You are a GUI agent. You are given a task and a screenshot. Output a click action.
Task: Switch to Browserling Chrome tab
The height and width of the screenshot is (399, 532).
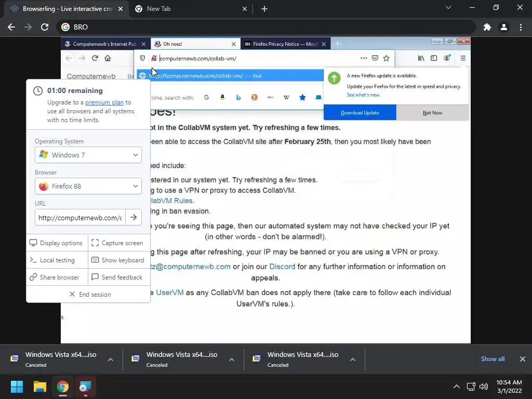click(x=67, y=9)
